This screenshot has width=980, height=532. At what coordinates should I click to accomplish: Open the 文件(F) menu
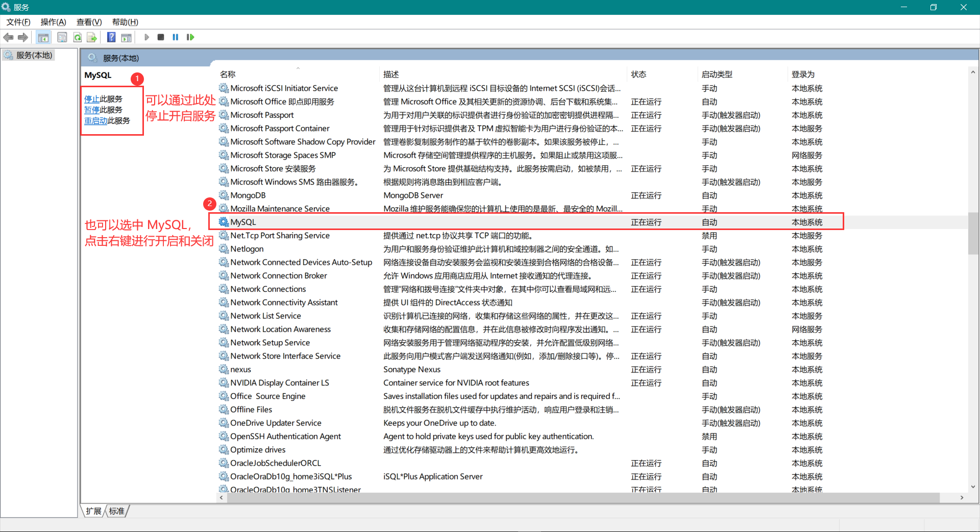click(x=18, y=22)
